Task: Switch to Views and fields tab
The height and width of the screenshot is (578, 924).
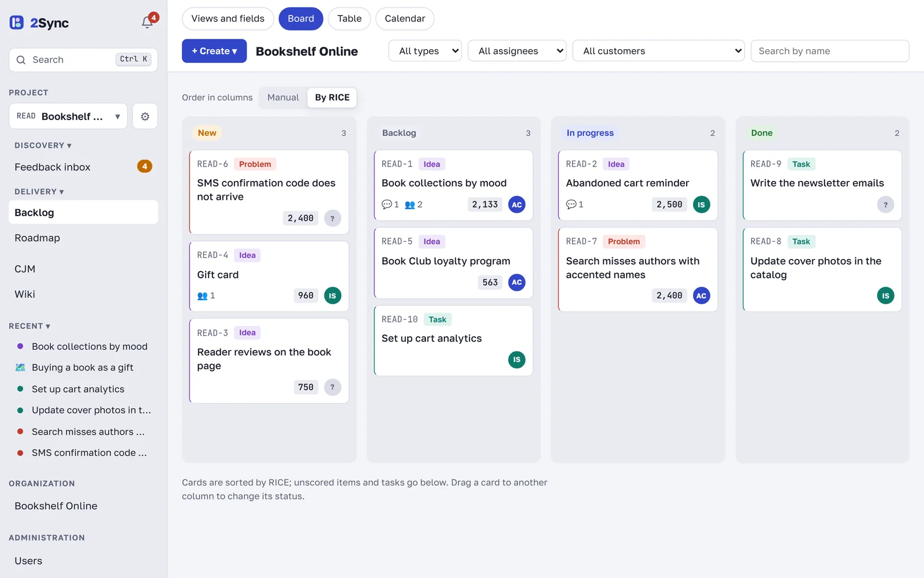Action: click(x=228, y=18)
